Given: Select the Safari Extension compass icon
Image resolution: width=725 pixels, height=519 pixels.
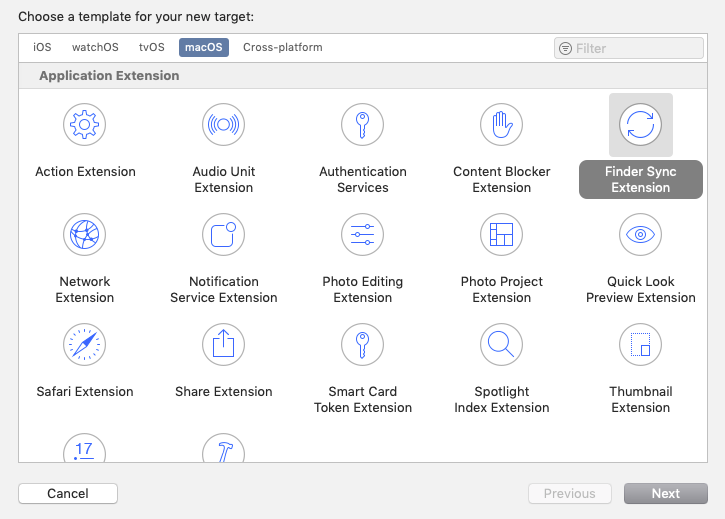Looking at the screenshot, I should point(85,345).
